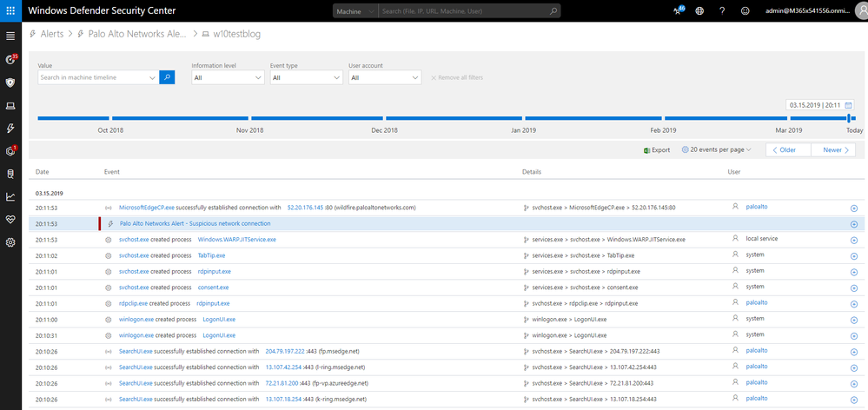The image size is (868, 410).
Task: Open Palo Alto Networks Alert - Suspicious network connection
Action: (195, 223)
